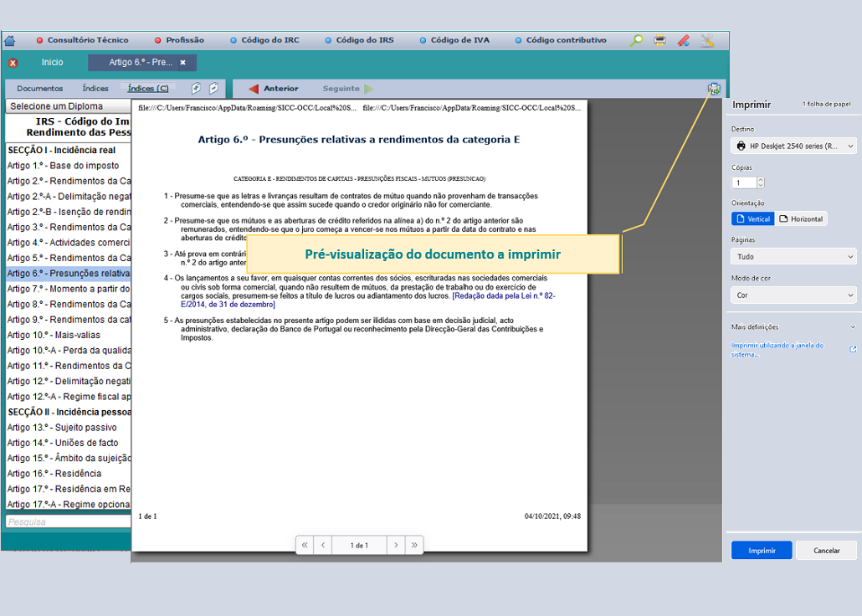The width and height of the screenshot is (862, 616).
Task: Click the first document icon next to Índices (C)
Action: coord(196,88)
